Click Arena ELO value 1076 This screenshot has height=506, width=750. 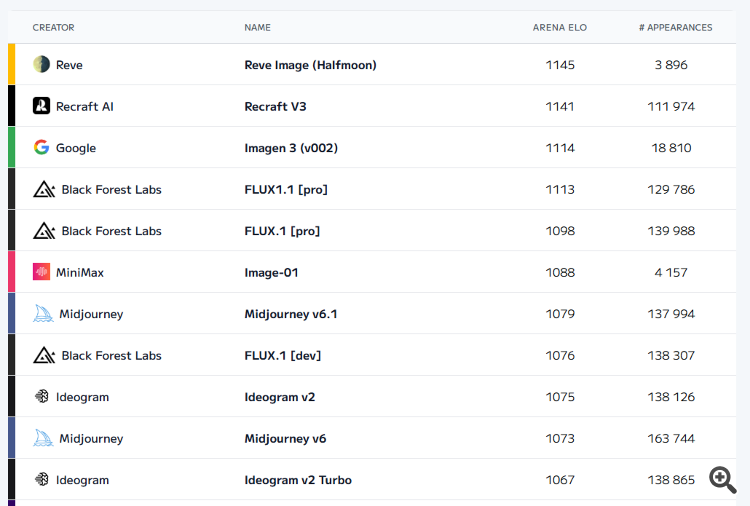pos(560,355)
